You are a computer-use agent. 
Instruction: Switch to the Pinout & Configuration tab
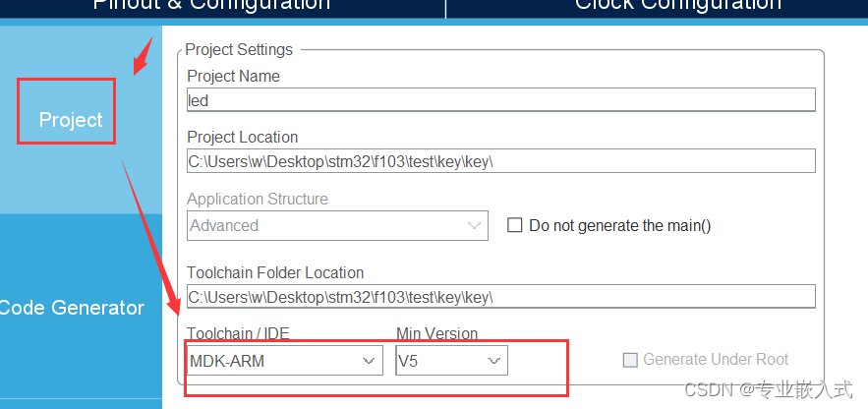click(x=211, y=5)
